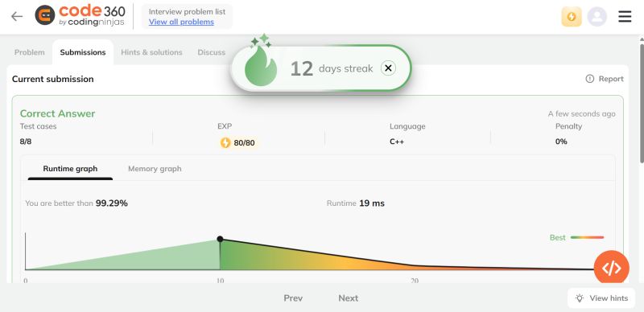Dismiss the 12 days streak popup
This screenshot has width=644, height=312.
388,68
